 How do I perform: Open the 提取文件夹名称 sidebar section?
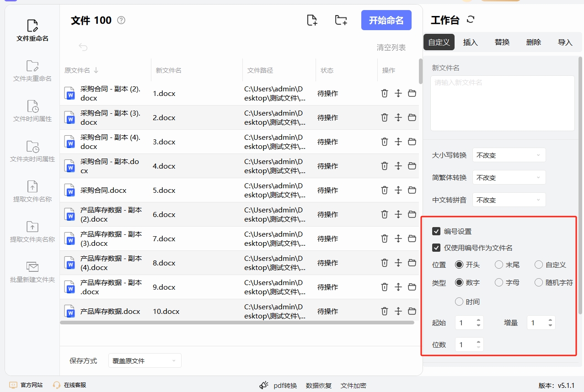32,232
